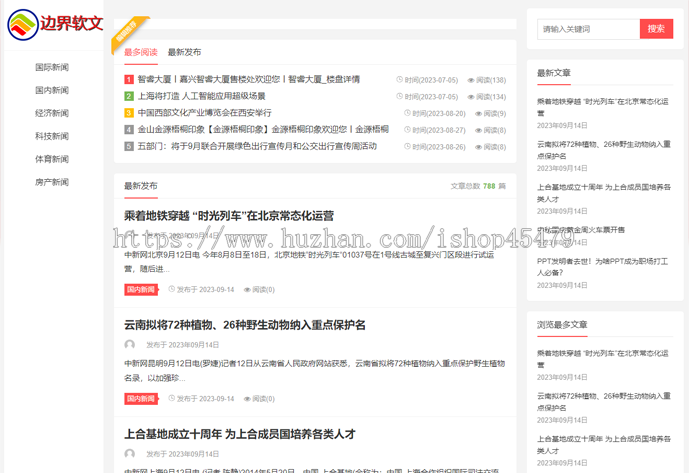Click eye icon in 金山金源梧桐印象 row

pyautogui.click(x=479, y=131)
